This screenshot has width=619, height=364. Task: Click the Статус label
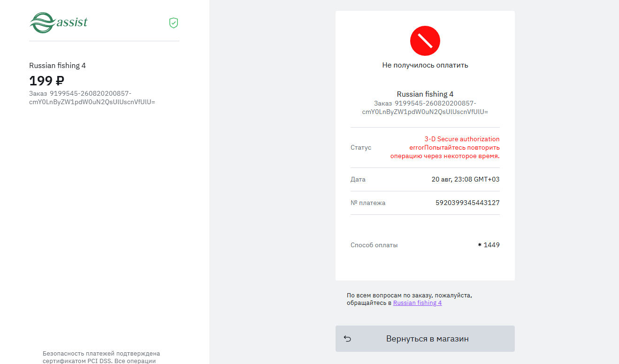point(361,148)
